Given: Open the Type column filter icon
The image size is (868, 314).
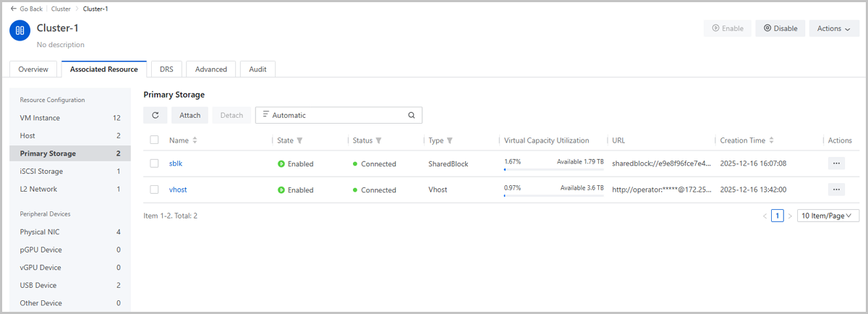Looking at the screenshot, I should click(451, 140).
